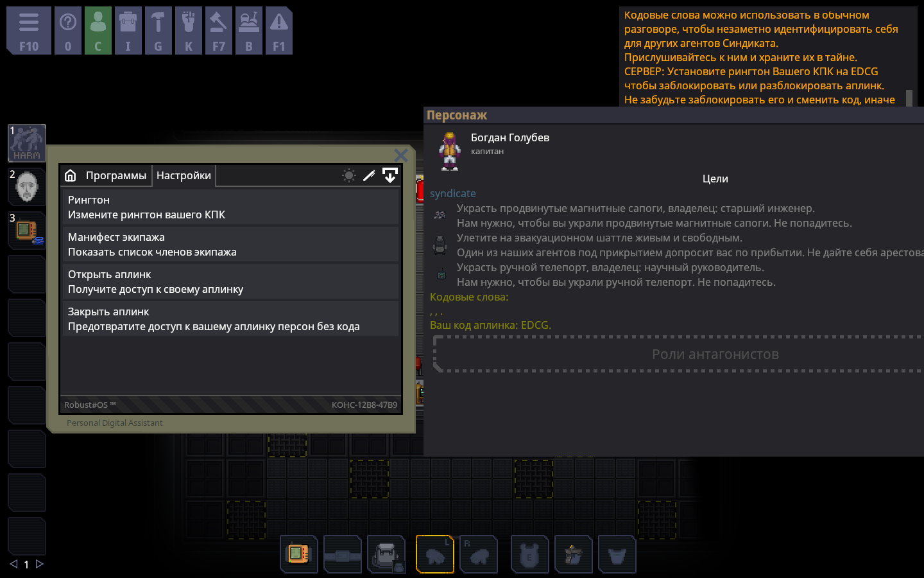Screen dimensions: 924x578
Task: Switch to the Настройки tab
Action: click(x=184, y=175)
